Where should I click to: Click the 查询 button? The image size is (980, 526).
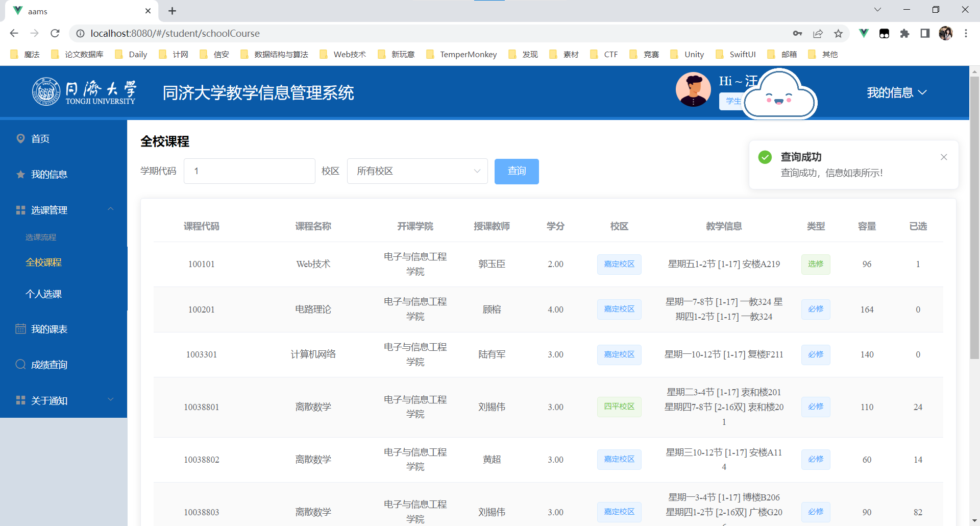click(x=517, y=171)
